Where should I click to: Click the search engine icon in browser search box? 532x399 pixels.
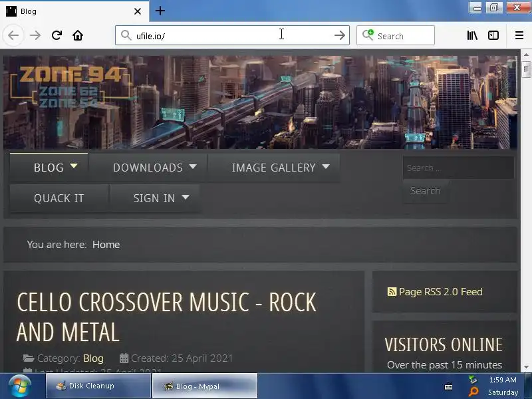click(x=368, y=35)
